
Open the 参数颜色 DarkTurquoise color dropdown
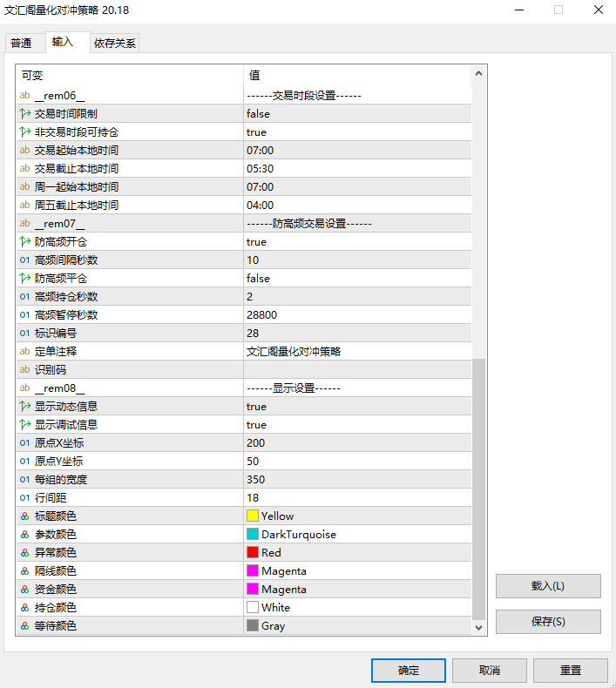point(357,535)
